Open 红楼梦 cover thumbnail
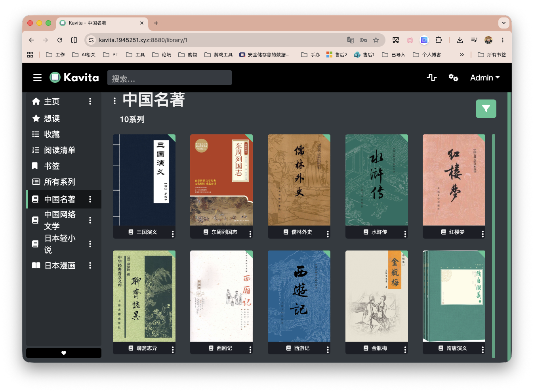This screenshot has height=392, width=534. click(x=454, y=180)
